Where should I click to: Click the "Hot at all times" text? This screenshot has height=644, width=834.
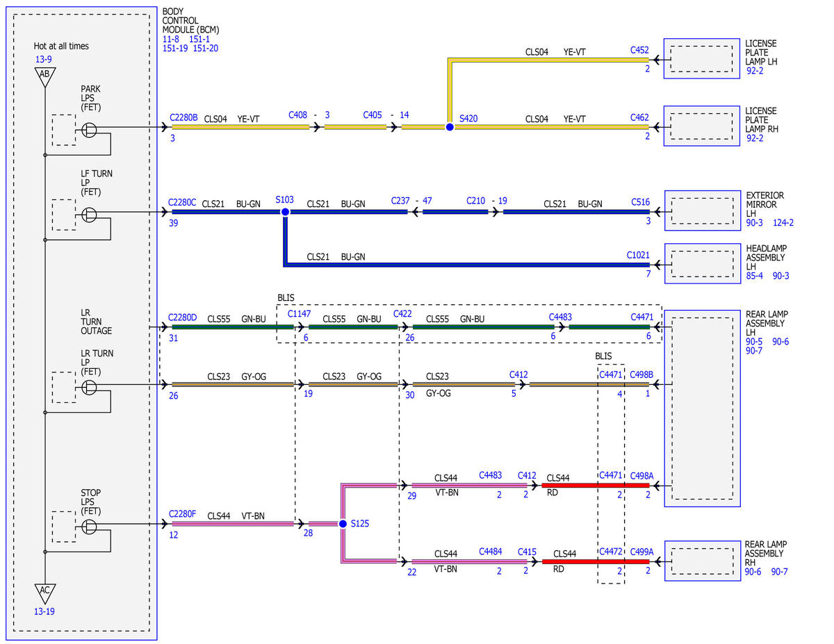61,46
